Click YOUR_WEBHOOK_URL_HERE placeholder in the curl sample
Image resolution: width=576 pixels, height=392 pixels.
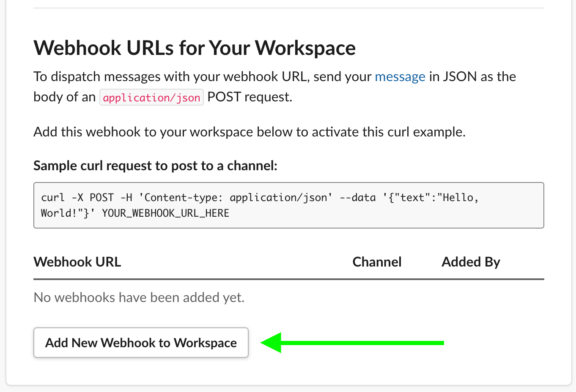pyautogui.click(x=165, y=213)
